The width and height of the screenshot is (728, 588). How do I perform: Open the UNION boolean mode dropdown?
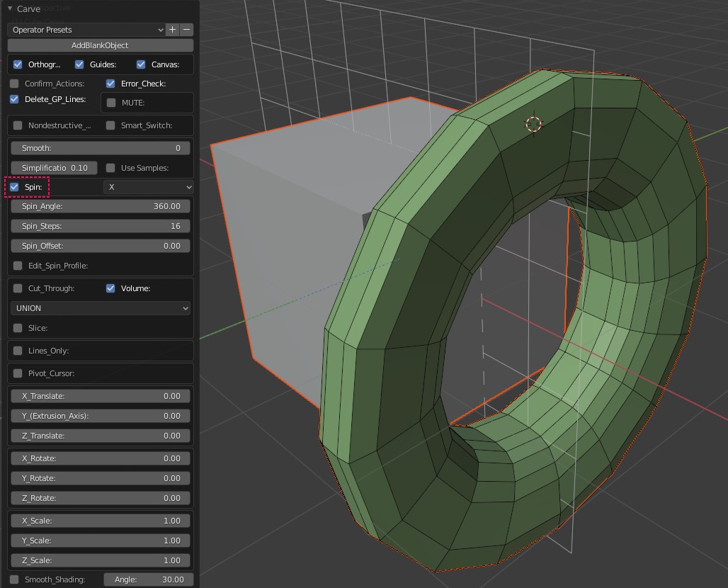click(101, 308)
